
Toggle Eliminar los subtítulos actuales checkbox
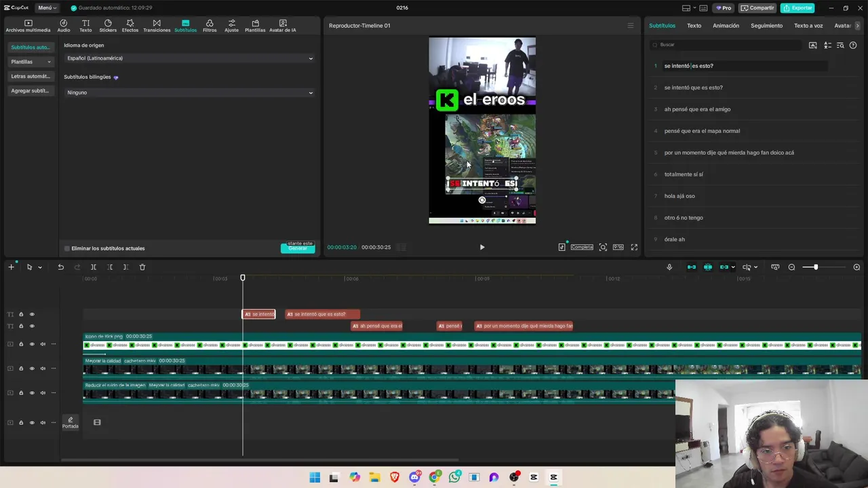pyautogui.click(x=67, y=249)
